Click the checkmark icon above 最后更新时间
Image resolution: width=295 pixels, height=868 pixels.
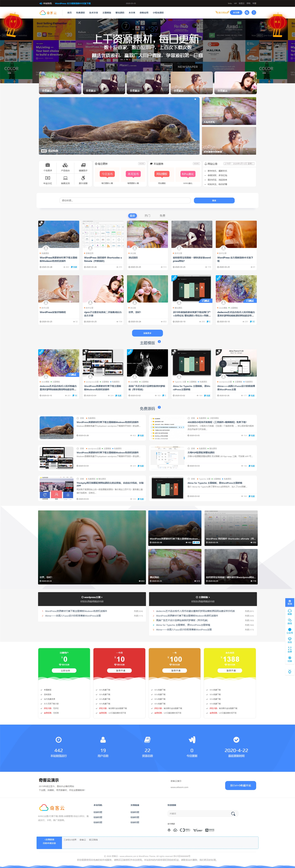tap(236, 740)
